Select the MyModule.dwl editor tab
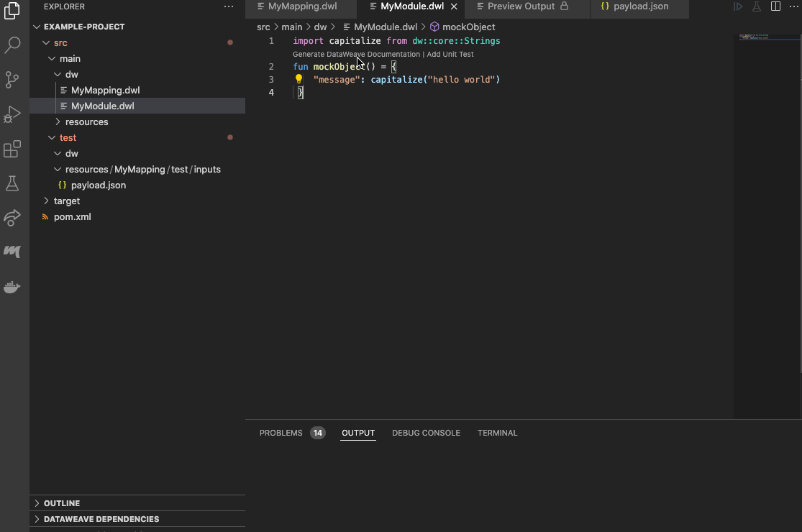 click(x=411, y=6)
